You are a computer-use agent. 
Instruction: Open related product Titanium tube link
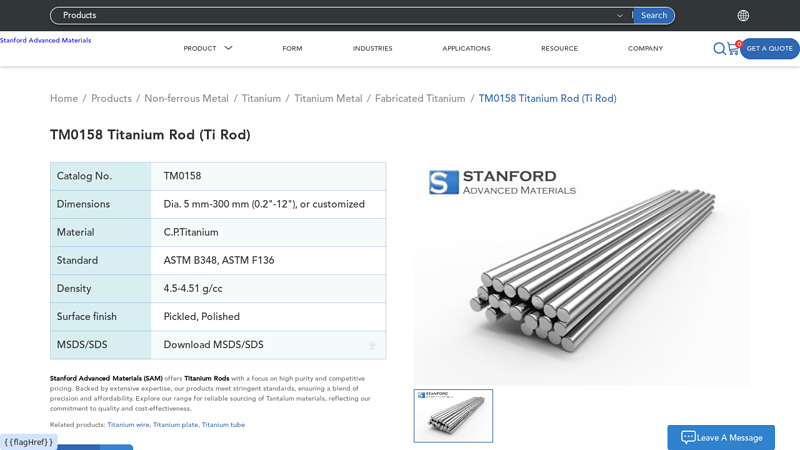tap(223, 424)
